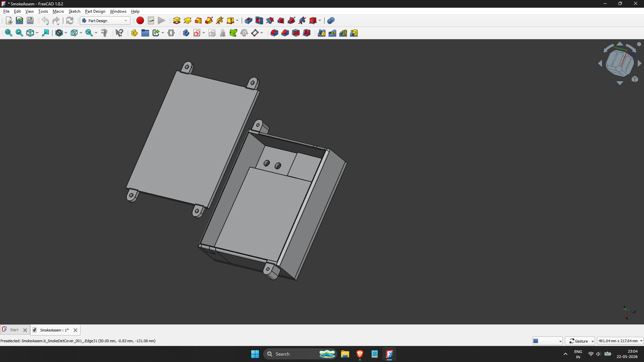644x362 pixels.
Task: Select the Subtractive Pipe tool
Action: pos(291,21)
